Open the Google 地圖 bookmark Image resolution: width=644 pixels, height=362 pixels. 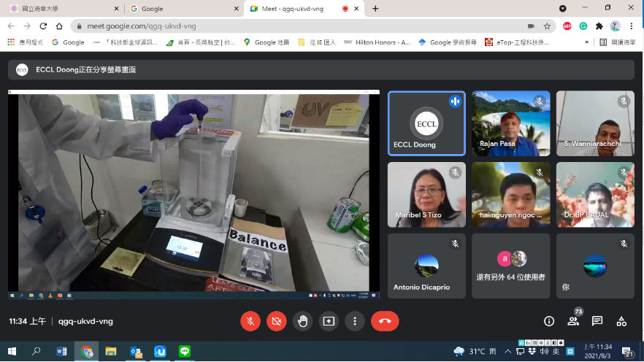pyautogui.click(x=267, y=42)
